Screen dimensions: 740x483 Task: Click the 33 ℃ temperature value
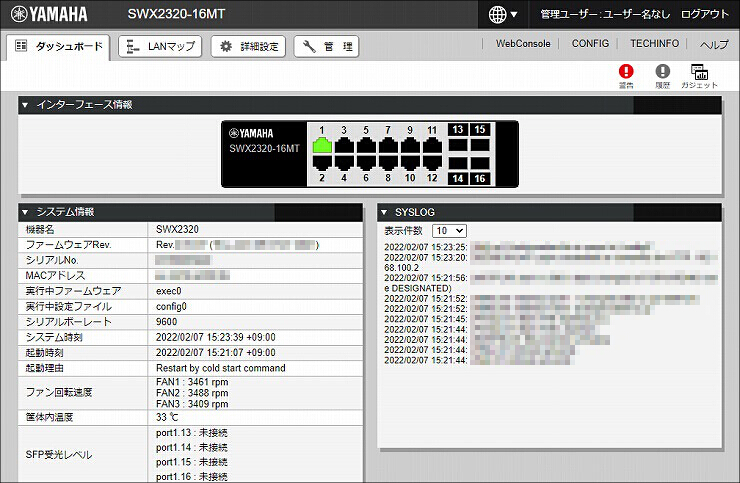pos(168,417)
